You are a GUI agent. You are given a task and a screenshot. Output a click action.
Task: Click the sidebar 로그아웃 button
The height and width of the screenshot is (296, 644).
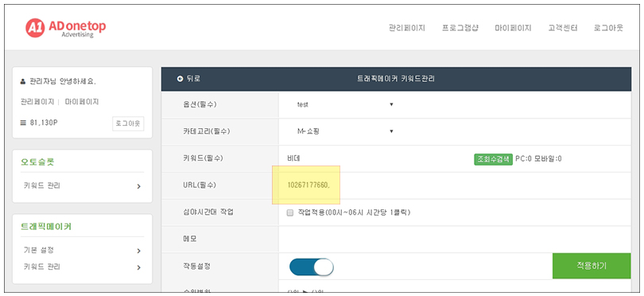pyautogui.click(x=128, y=123)
